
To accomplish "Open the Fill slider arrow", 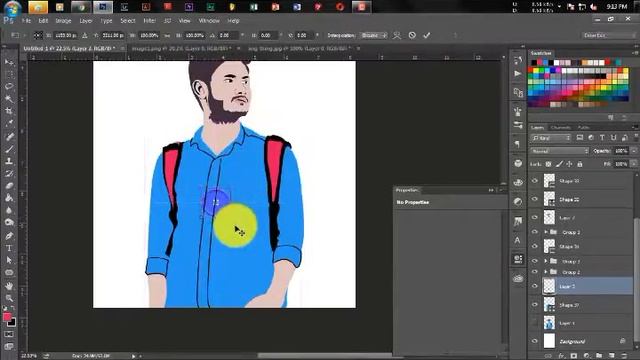I will (x=634, y=164).
